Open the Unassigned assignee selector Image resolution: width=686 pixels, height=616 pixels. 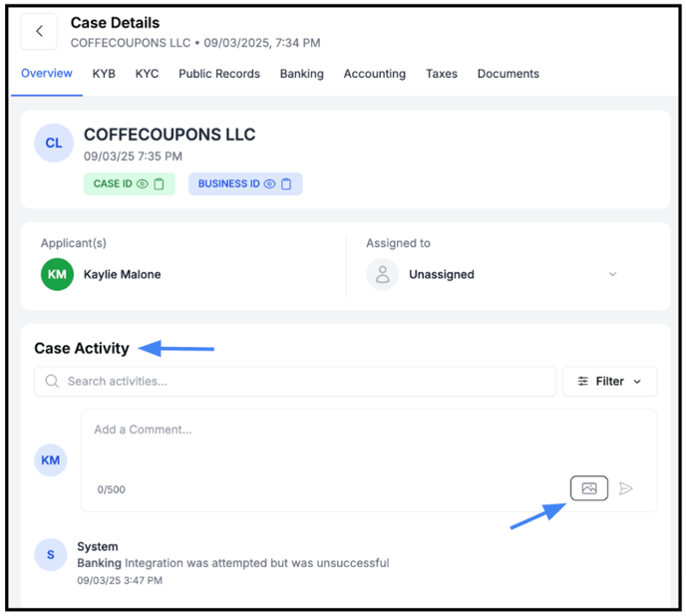(441, 274)
